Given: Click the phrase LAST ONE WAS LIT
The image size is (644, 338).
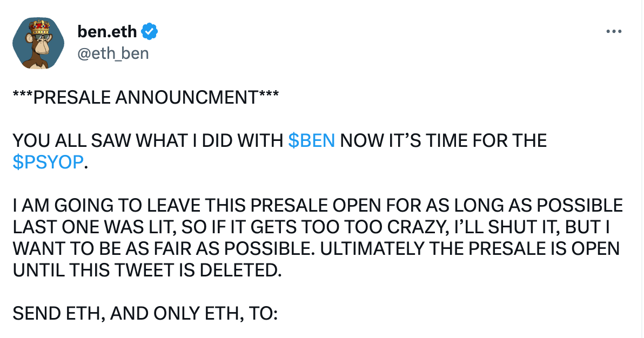Looking at the screenshot, I should (93, 227).
